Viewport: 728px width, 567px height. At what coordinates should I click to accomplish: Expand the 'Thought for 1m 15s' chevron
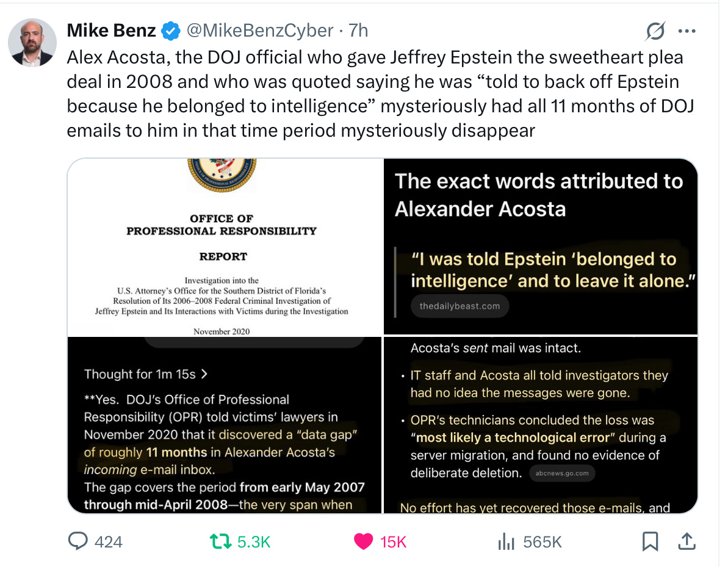[x=204, y=374]
